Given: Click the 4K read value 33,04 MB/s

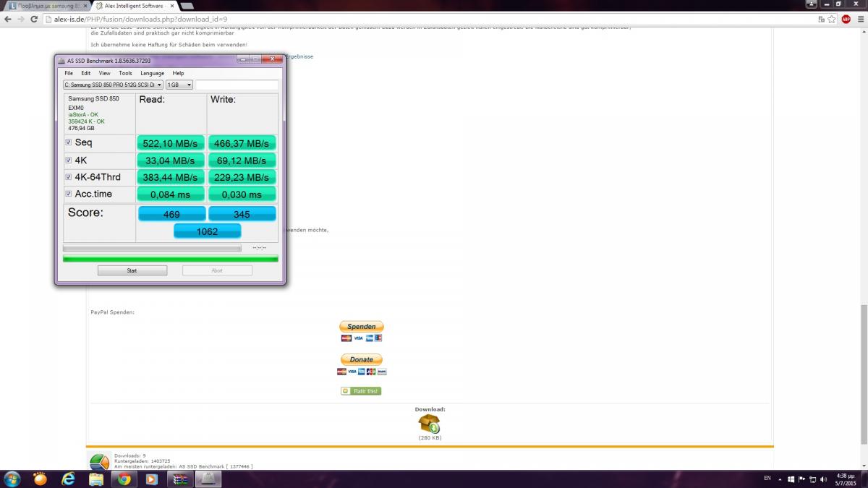Looking at the screenshot, I should click(171, 160).
